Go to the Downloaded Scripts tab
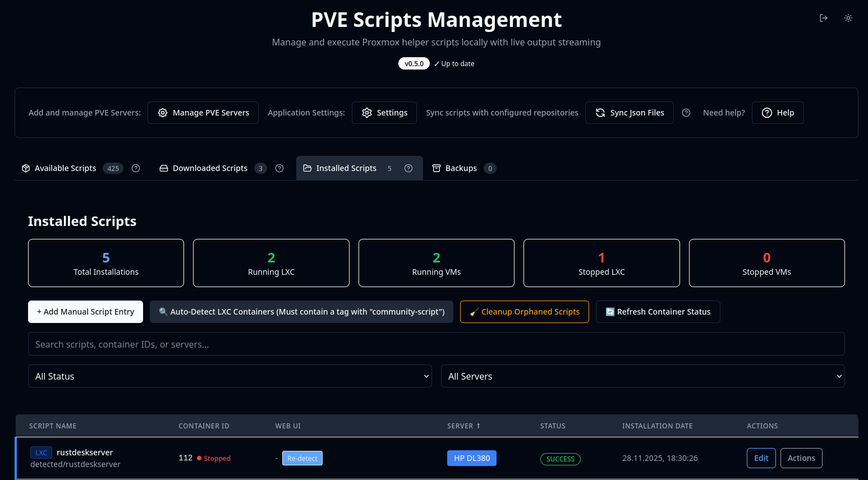The image size is (868, 480). pyautogui.click(x=210, y=168)
